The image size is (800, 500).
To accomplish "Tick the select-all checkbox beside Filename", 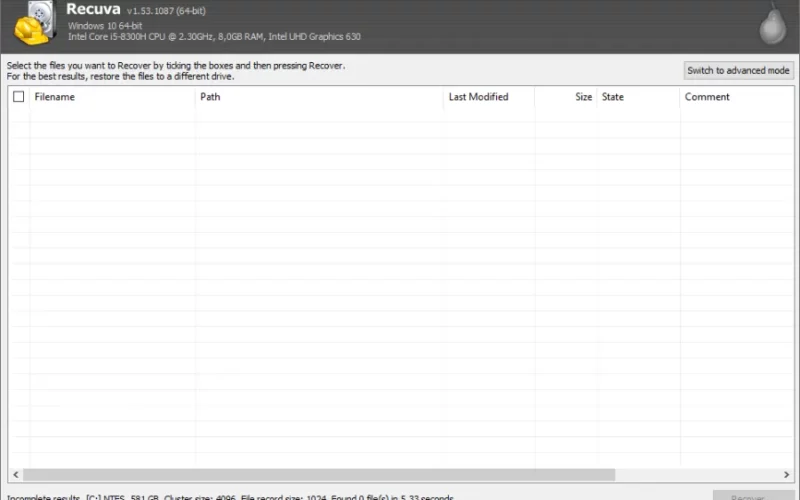I will click(x=18, y=96).
